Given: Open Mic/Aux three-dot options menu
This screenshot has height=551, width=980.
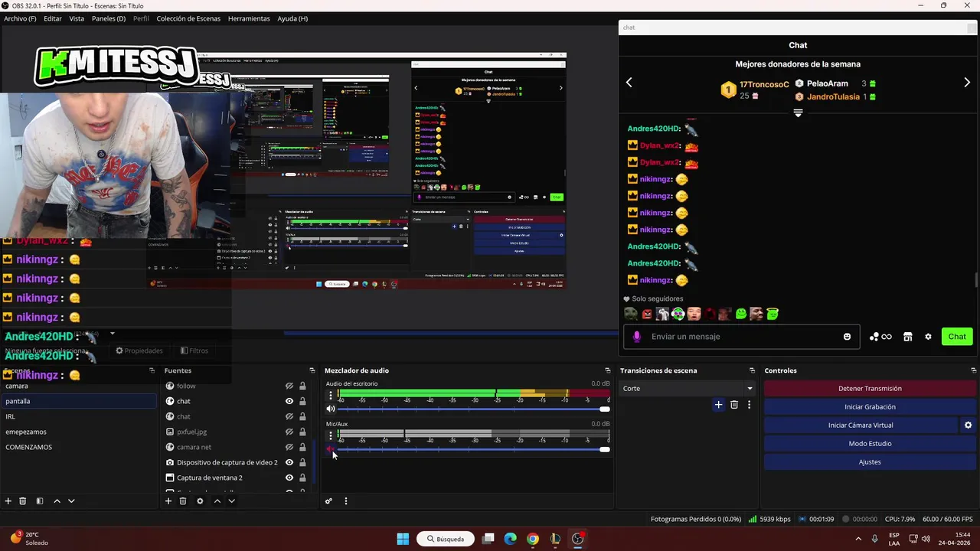Looking at the screenshot, I should click(x=331, y=435).
